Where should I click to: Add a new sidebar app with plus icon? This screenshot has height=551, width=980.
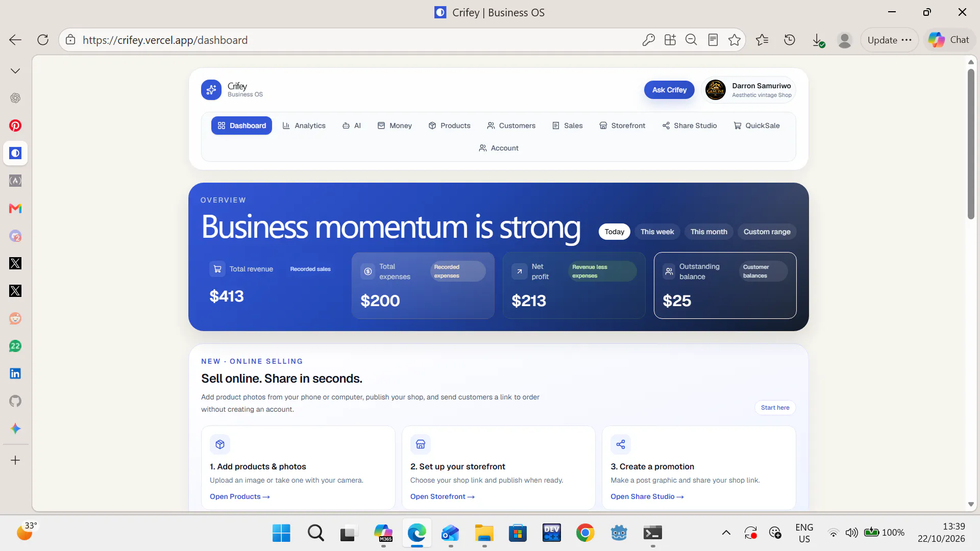point(15,460)
